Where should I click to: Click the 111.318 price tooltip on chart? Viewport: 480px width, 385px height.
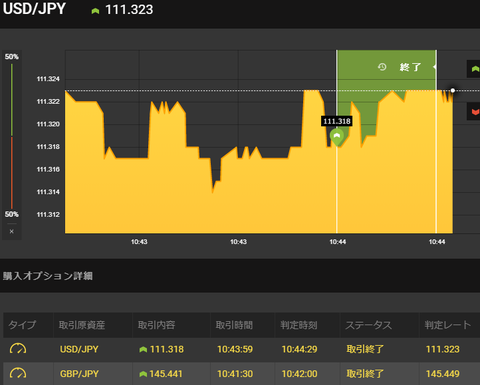(337, 121)
